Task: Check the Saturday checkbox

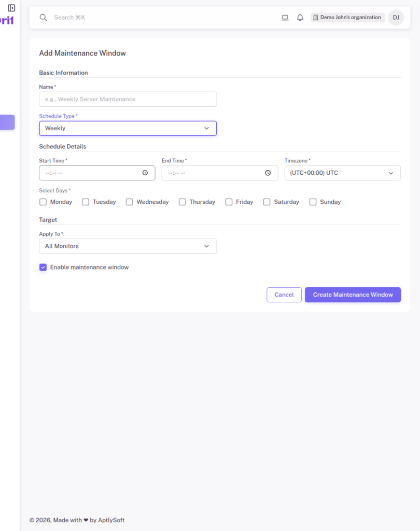Action: (x=267, y=202)
